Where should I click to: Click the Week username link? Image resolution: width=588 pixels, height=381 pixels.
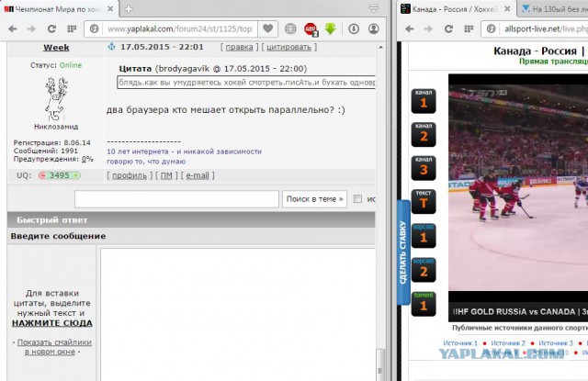click(56, 48)
